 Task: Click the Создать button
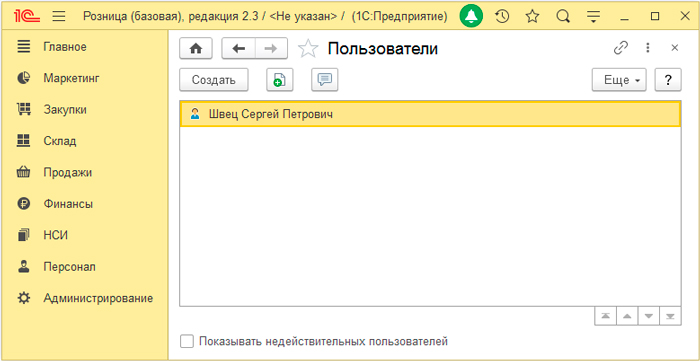[214, 80]
